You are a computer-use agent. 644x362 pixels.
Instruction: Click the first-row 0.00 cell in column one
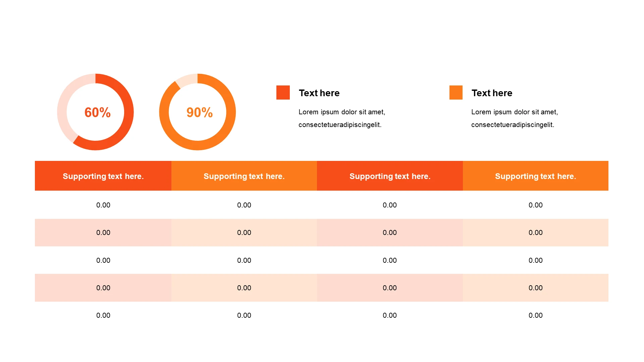[x=103, y=205]
